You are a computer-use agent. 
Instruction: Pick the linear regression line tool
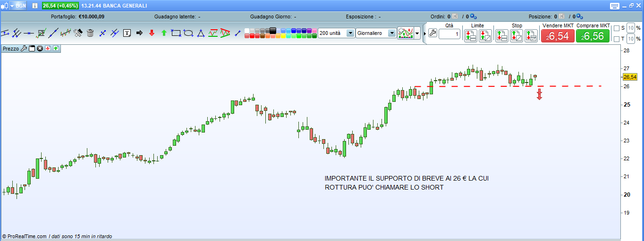(x=66, y=33)
